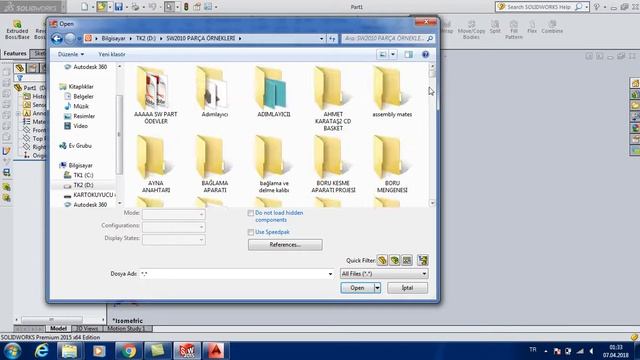Click the Open button
This screenshot has width=640, height=360.
click(357, 288)
